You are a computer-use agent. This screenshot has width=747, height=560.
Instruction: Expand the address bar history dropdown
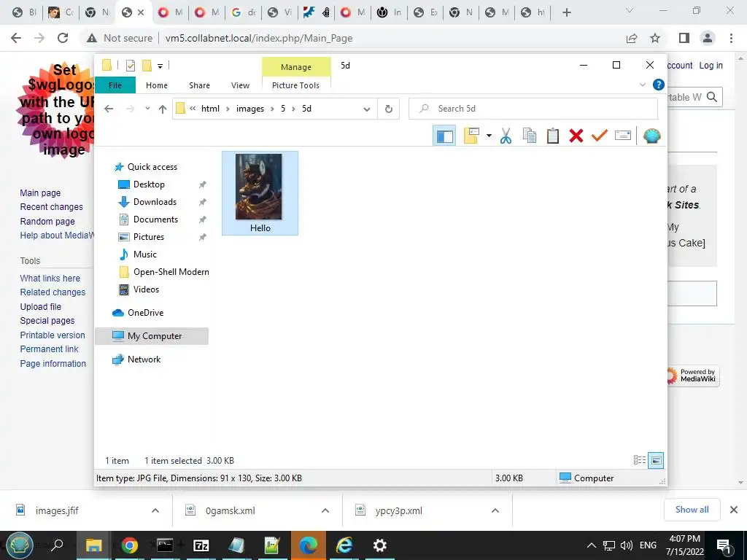coord(367,109)
